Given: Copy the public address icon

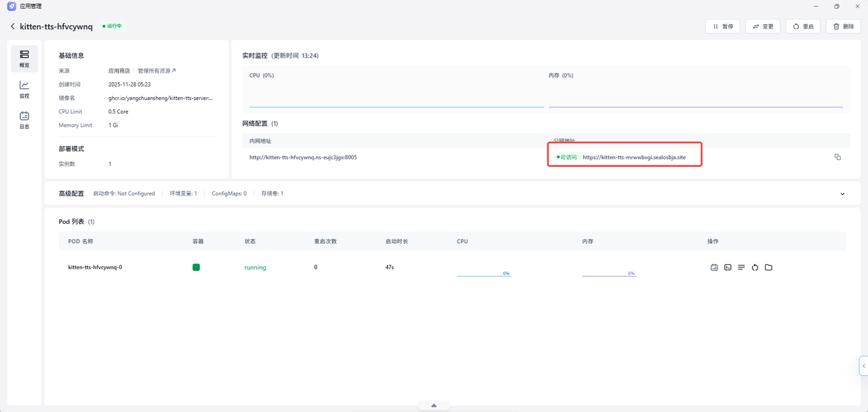Looking at the screenshot, I should 837,157.
